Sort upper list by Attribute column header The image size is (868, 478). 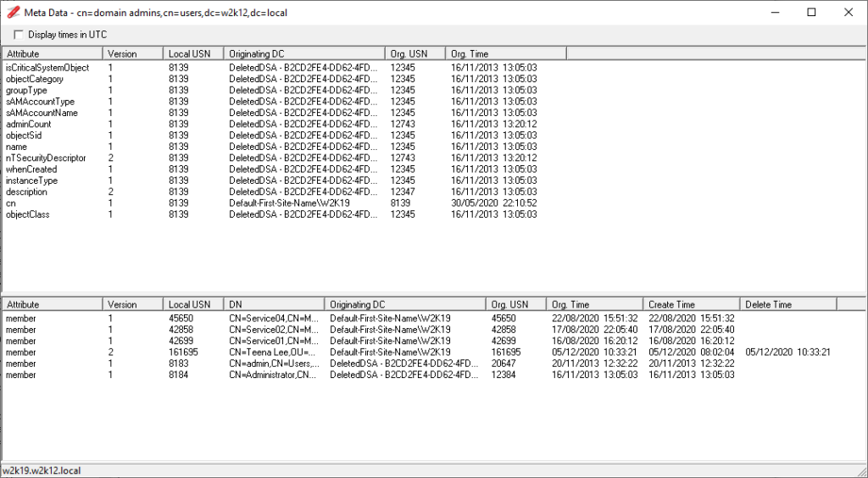tap(53, 53)
